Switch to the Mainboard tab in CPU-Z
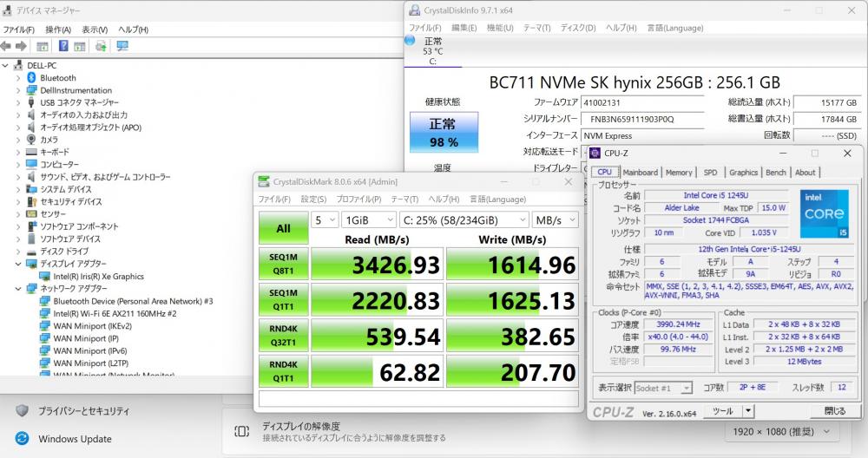Screen dimensions: 868x458 click(640, 173)
